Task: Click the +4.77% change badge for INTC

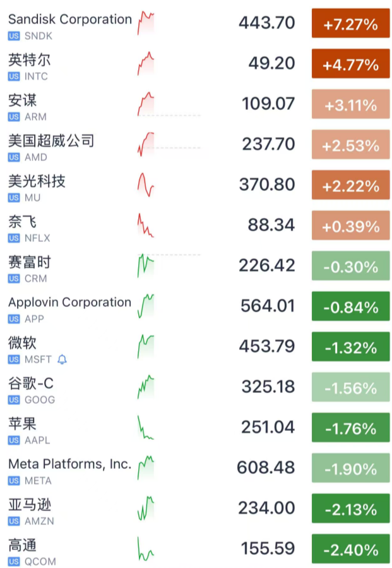Action: pyautogui.click(x=350, y=64)
